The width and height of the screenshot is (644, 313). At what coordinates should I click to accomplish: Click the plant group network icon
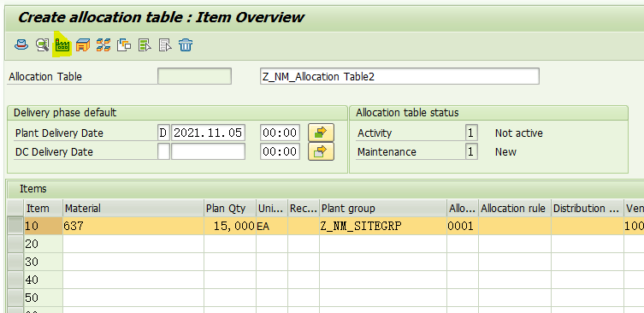point(103,44)
